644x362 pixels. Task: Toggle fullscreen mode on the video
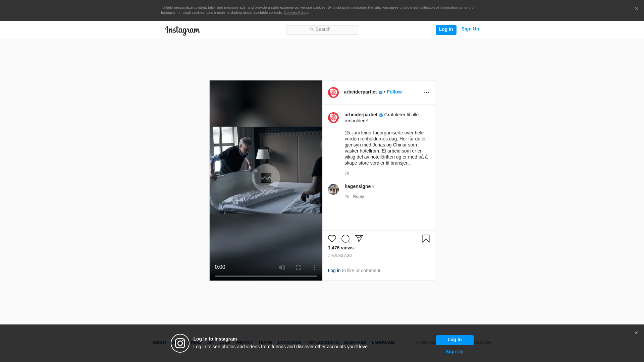click(298, 267)
